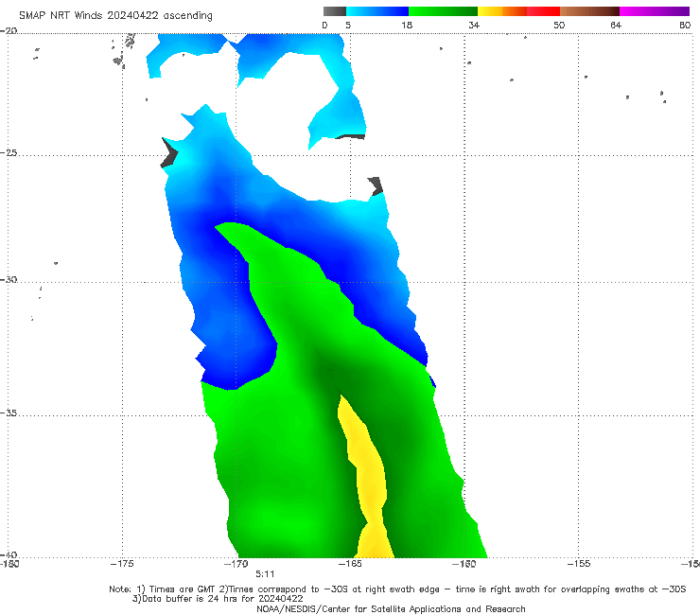Click the '-165' longitude axis label

[x=350, y=564]
